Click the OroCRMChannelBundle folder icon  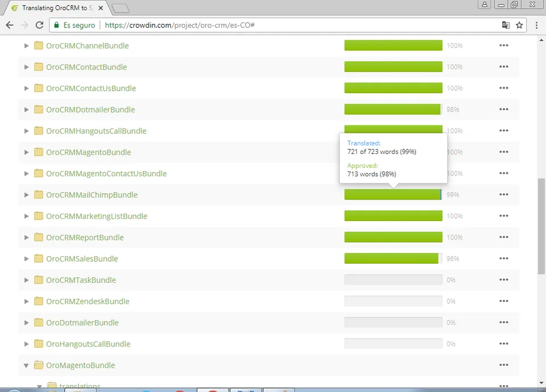tap(38, 45)
